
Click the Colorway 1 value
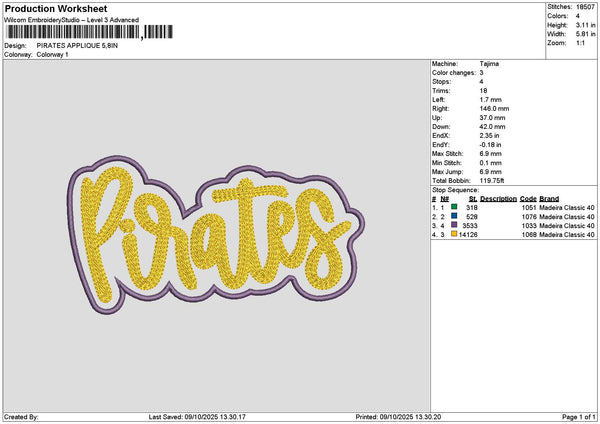coord(52,55)
